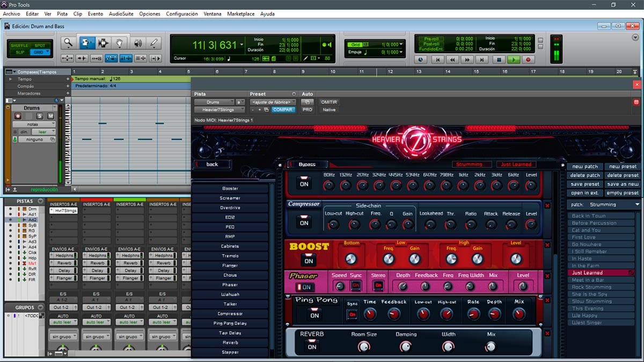This screenshot has height=362, width=644.
Task: Toggle the Ping Pong Sync On button
Action: [353, 314]
